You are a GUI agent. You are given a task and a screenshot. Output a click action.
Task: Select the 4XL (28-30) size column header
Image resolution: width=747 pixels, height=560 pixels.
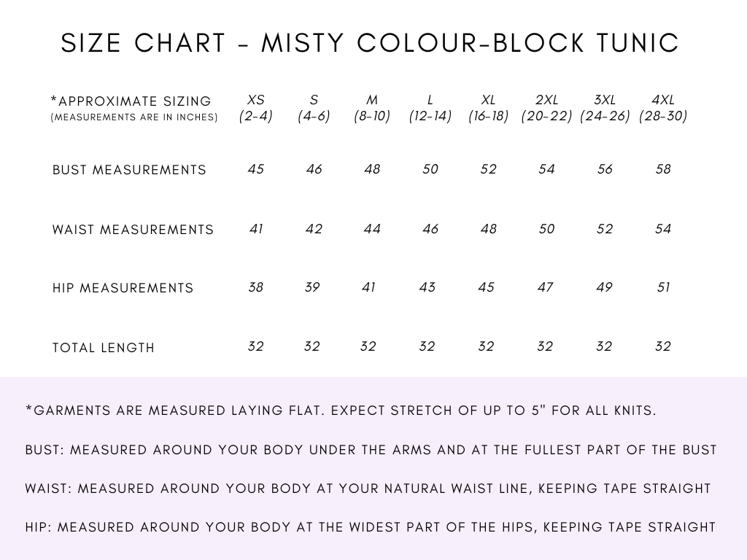point(662,108)
